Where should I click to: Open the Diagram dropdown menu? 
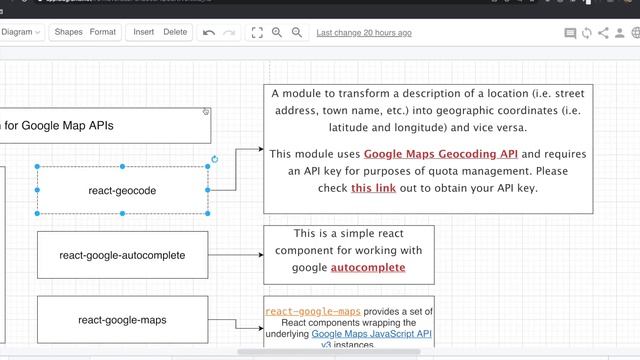[20, 32]
